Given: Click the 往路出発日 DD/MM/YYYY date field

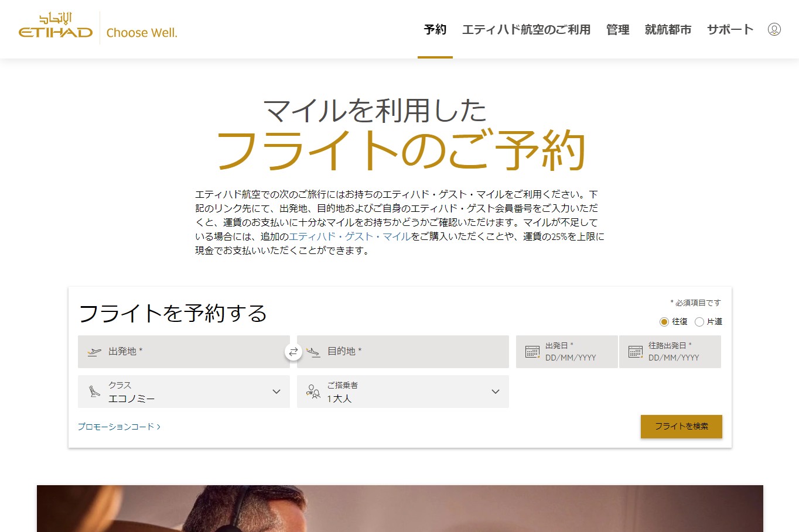Looking at the screenshot, I should click(x=670, y=352).
